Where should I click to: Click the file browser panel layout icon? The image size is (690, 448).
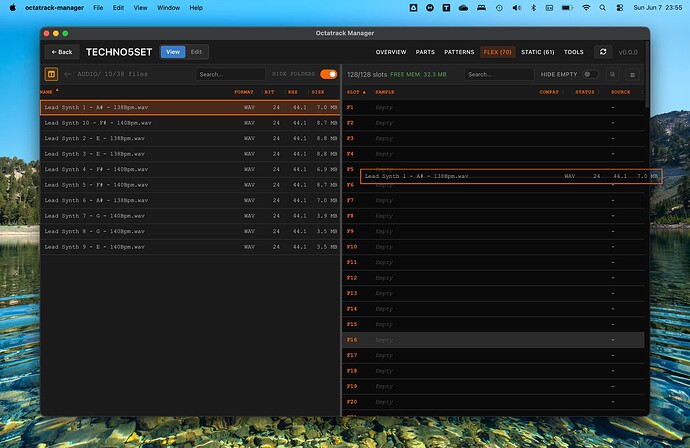click(x=51, y=74)
